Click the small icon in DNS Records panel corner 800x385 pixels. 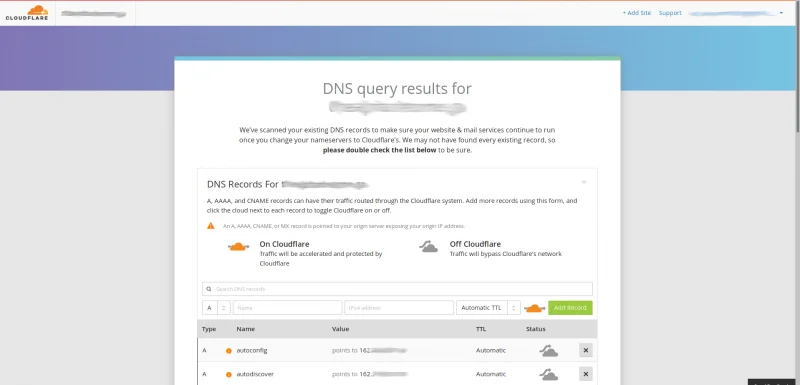point(584,182)
